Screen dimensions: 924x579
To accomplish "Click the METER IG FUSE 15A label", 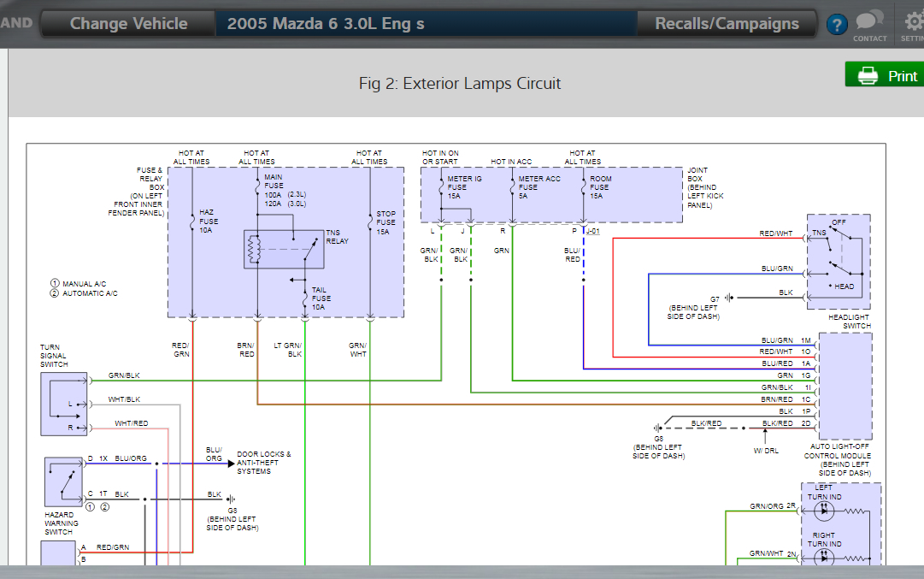I will (x=464, y=187).
